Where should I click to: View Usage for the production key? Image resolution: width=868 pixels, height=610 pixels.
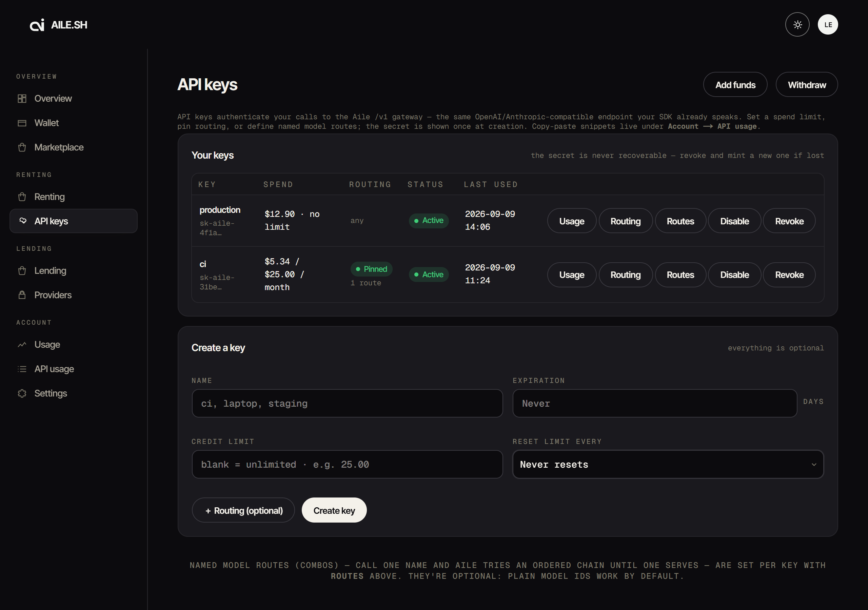point(572,221)
